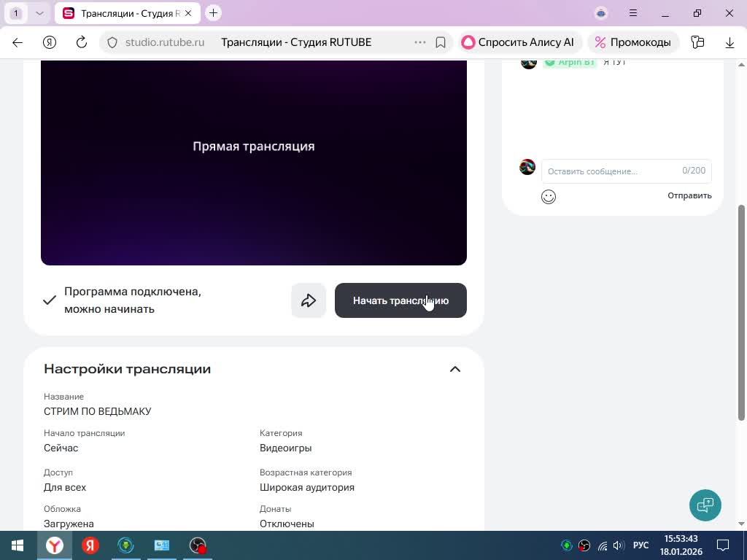
Task: Click the stream title СТРИМ ПО ВЕДЬМАКУ
Action: tap(97, 411)
